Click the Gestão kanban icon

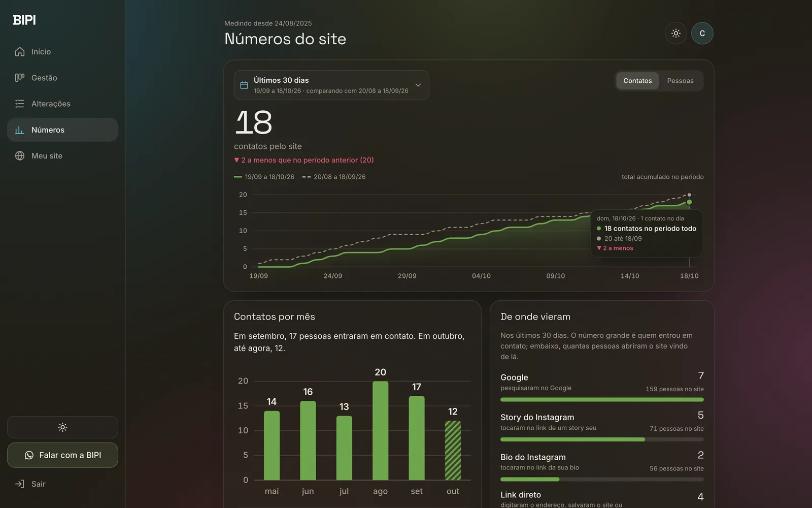pyautogui.click(x=20, y=78)
